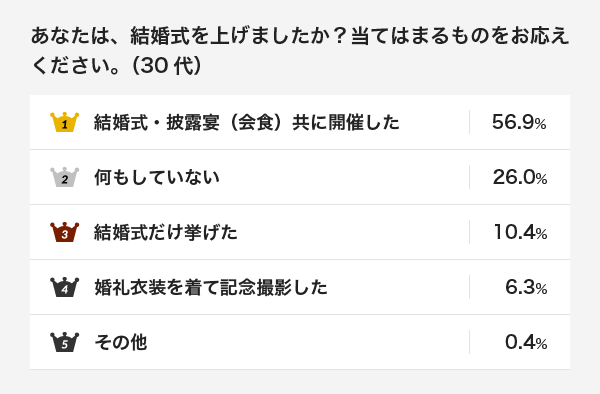Click the gold rank 1 crown icon
The image size is (600, 394).
(65, 122)
